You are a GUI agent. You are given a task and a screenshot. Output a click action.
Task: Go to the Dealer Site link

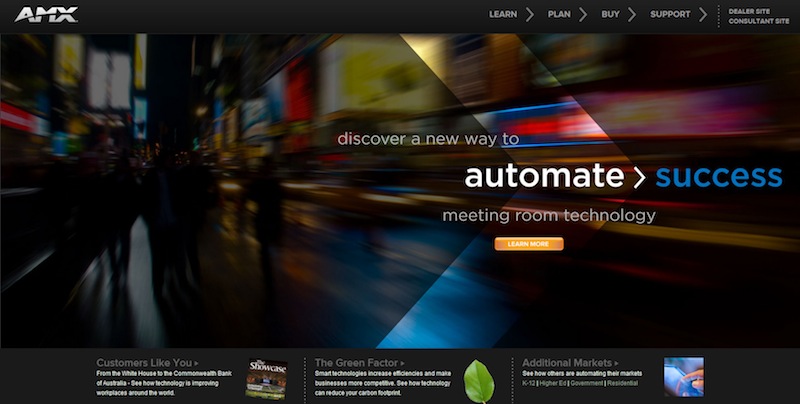(x=750, y=10)
